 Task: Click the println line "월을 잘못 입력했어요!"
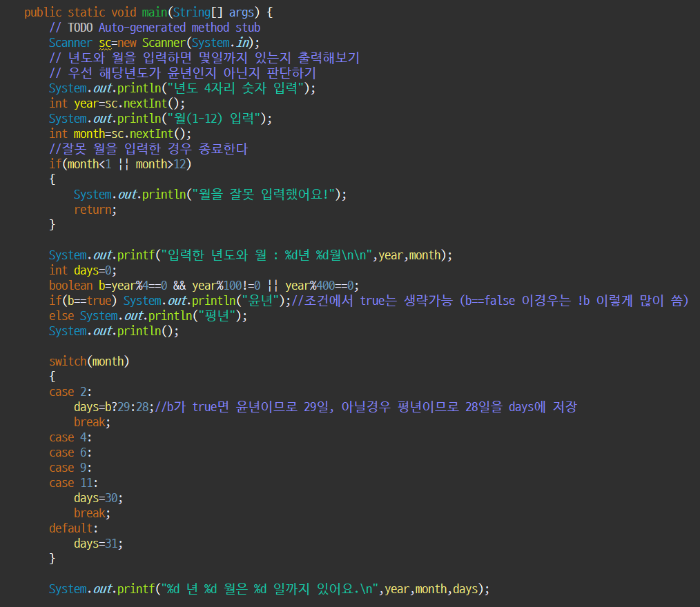click(210, 195)
